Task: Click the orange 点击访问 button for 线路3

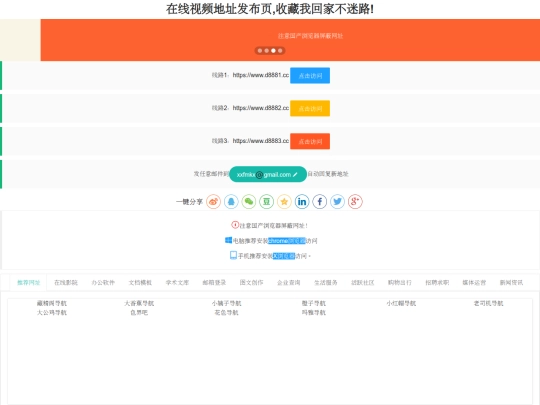Action: tap(310, 141)
